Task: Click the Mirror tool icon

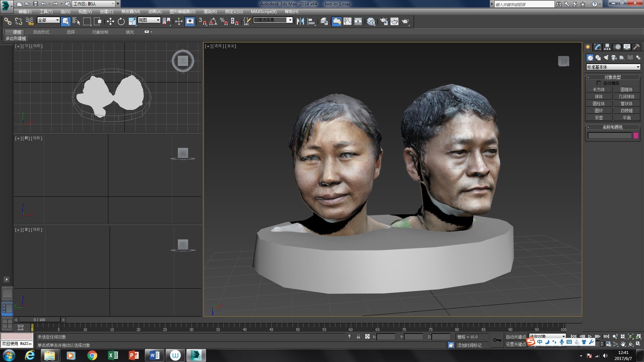Action: [301, 21]
